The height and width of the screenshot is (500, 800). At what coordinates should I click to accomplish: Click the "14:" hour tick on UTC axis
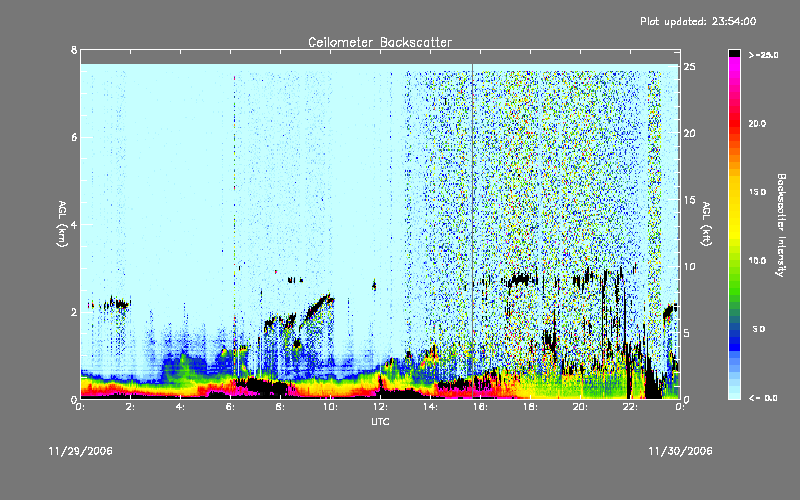(x=430, y=407)
